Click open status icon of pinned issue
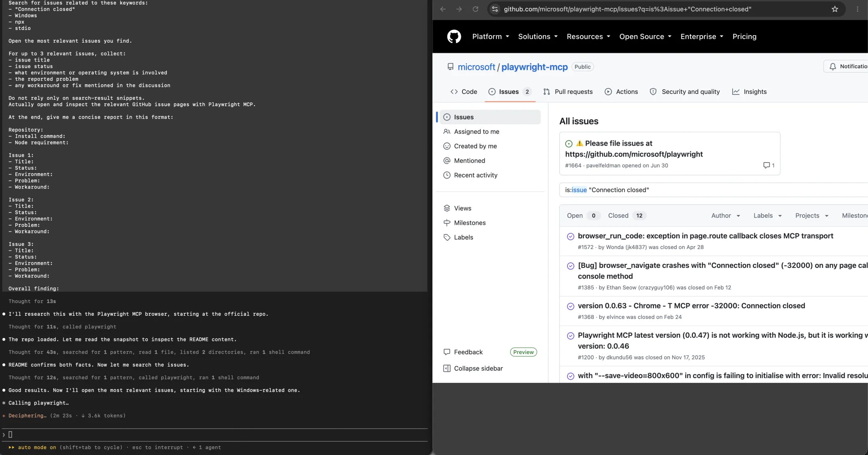Image resolution: width=868 pixels, height=455 pixels. pos(569,144)
